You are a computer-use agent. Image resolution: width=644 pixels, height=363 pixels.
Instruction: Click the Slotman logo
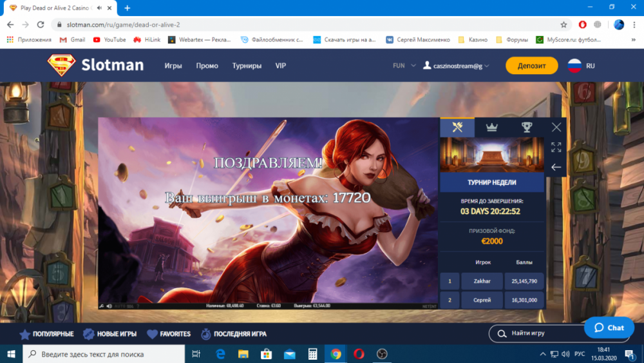95,65
